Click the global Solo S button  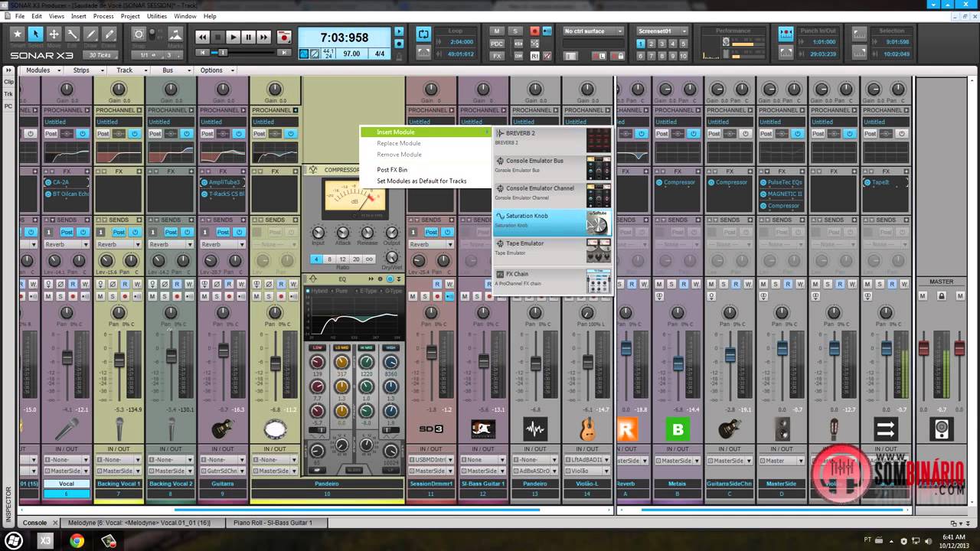click(515, 31)
